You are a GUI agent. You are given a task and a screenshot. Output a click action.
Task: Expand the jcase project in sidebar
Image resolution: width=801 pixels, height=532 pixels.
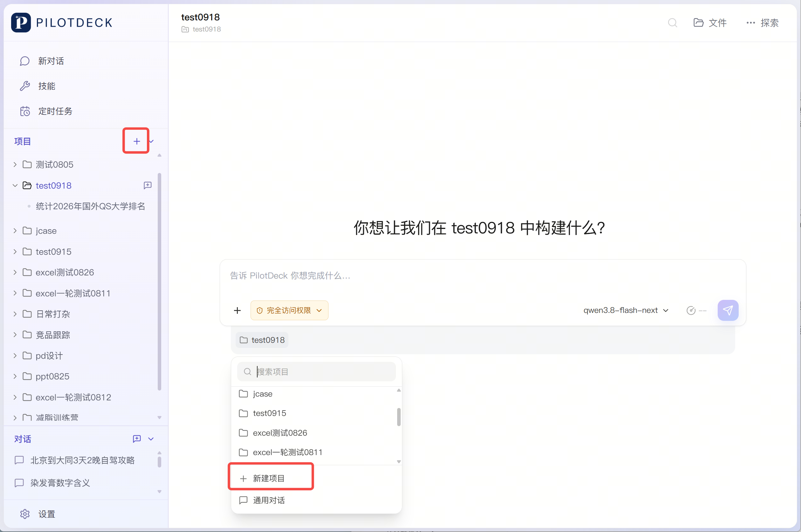[15, 231]
